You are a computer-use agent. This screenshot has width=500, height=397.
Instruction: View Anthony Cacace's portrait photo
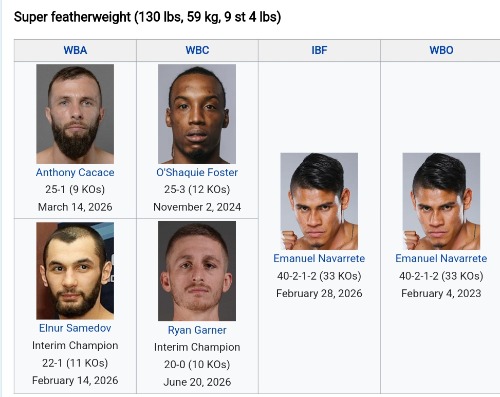75,114
